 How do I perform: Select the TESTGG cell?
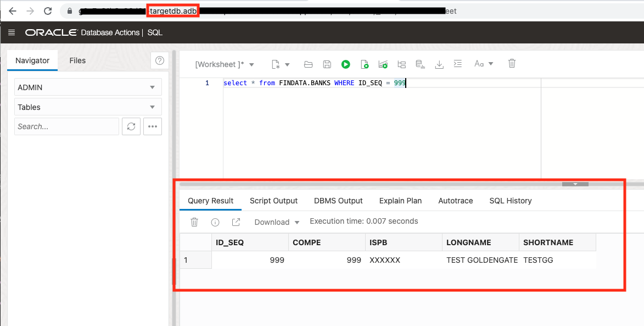tap(557, 260)
